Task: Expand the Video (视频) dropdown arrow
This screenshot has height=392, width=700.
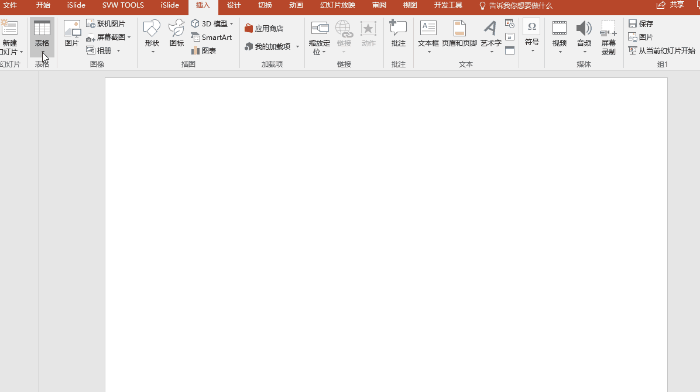Action: click(560, 52)
